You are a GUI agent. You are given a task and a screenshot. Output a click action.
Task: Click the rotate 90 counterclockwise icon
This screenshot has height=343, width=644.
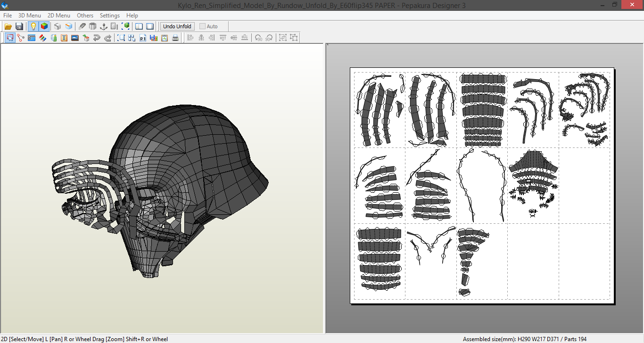pyautogui.click(x=258, y=38)
